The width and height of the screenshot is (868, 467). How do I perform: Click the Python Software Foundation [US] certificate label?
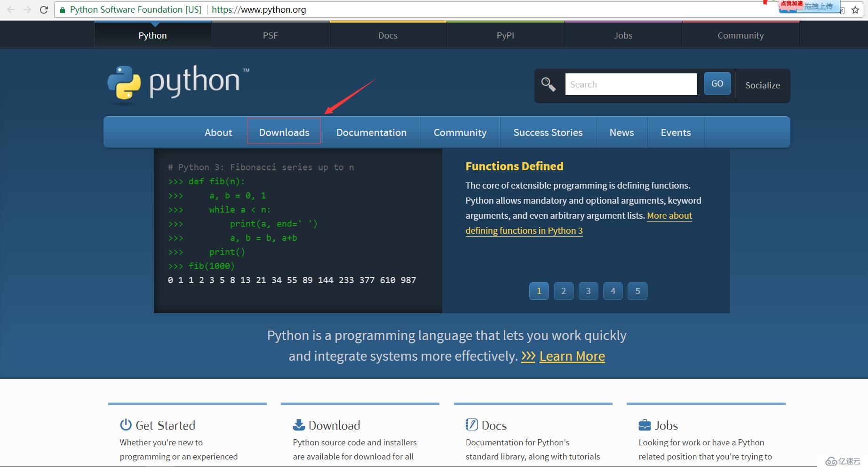(x=135, y=9)
